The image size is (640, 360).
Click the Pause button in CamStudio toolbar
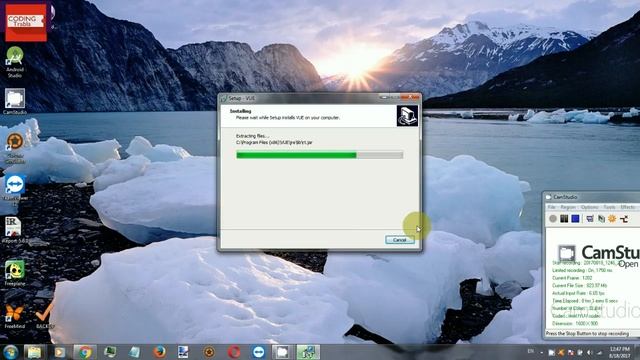coord(564,219)
